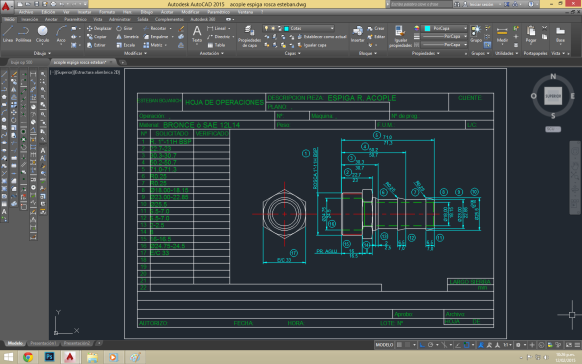Open Google Chrome from taskbar
Screen dimensions: 582x364
[28, 357]
